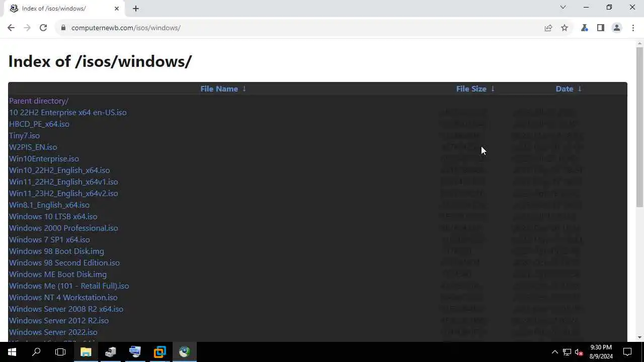The width and height of the screenshot is (644, 362).
Task: Close the Index of /isos/windows/ tab
Action: [x=117, y=9]
